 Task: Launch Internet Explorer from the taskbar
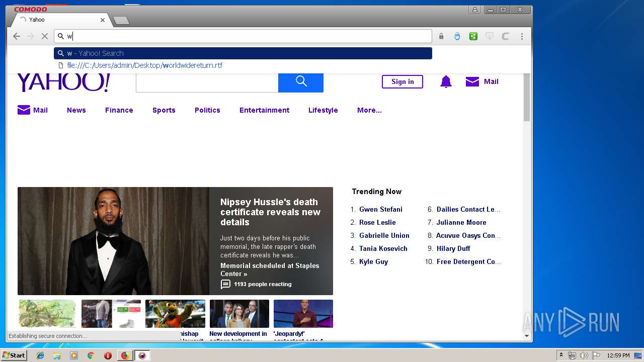[40, 355]
